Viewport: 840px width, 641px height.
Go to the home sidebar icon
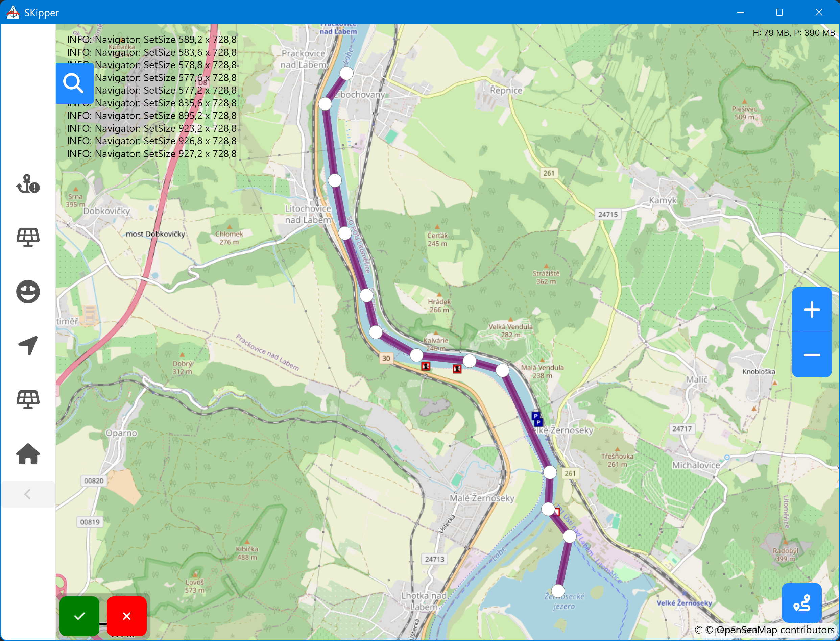tap(28, 454)
